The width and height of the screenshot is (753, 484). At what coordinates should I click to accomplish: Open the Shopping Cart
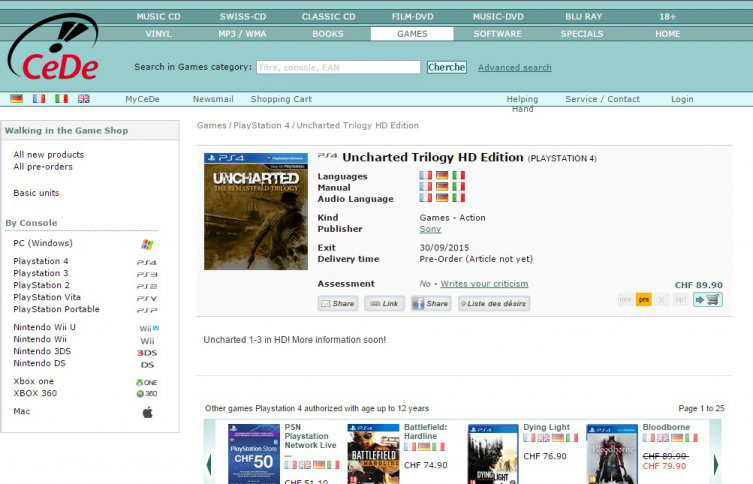click(281, 99)
